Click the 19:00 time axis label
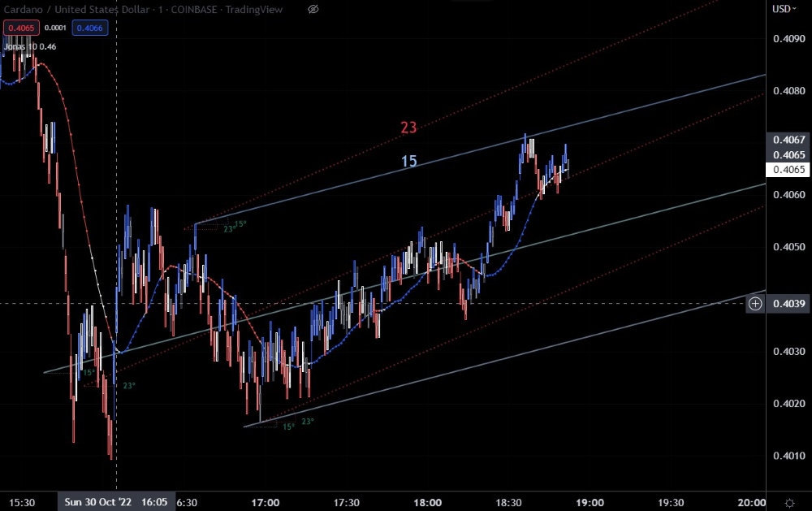 click(590, 503)
